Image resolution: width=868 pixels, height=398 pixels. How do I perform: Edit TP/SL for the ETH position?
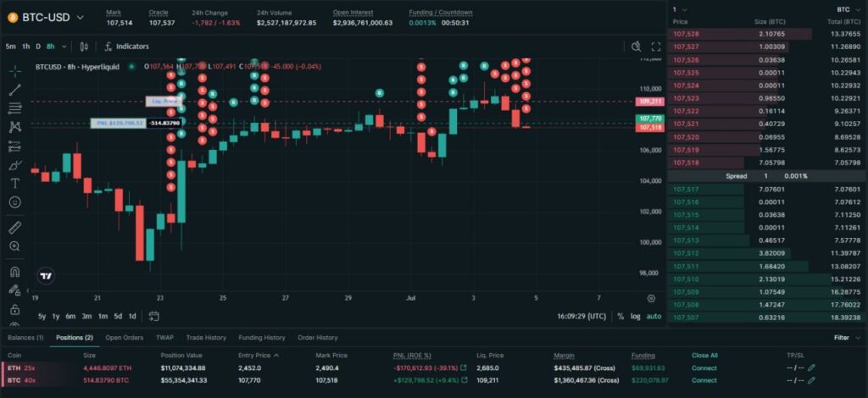[811, 368]
